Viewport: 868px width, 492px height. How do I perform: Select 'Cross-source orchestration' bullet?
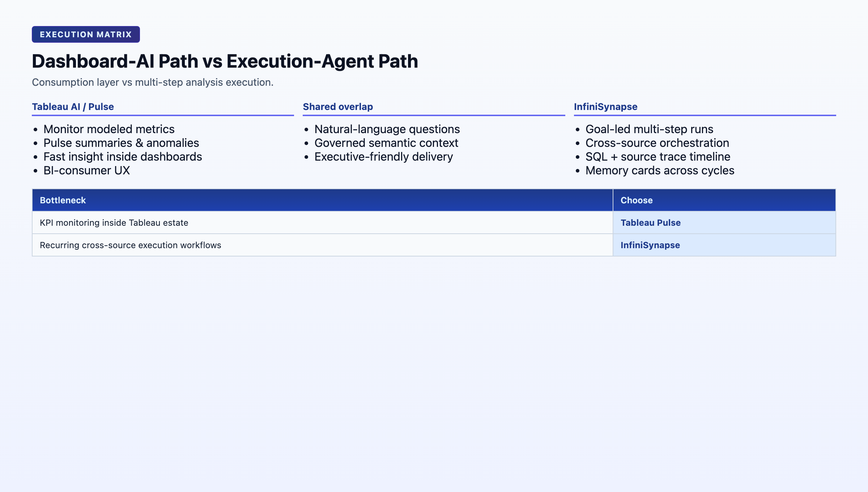(x=657, y=143)
